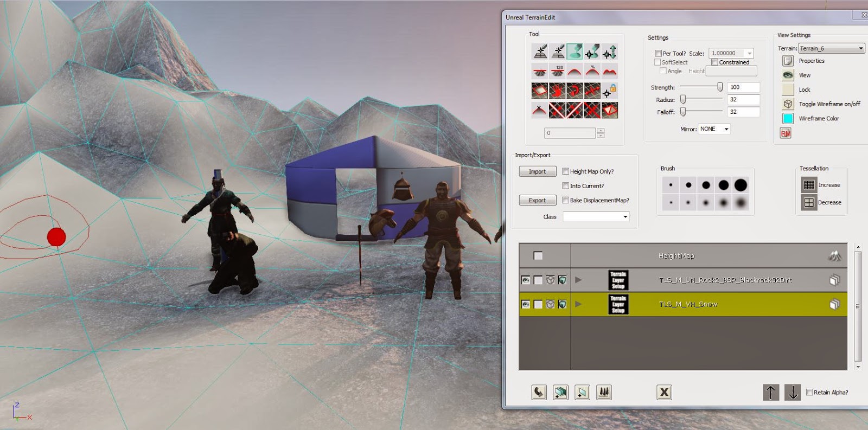868x430 pixels.
Task: Click the Import button
Action: point(538,171)
